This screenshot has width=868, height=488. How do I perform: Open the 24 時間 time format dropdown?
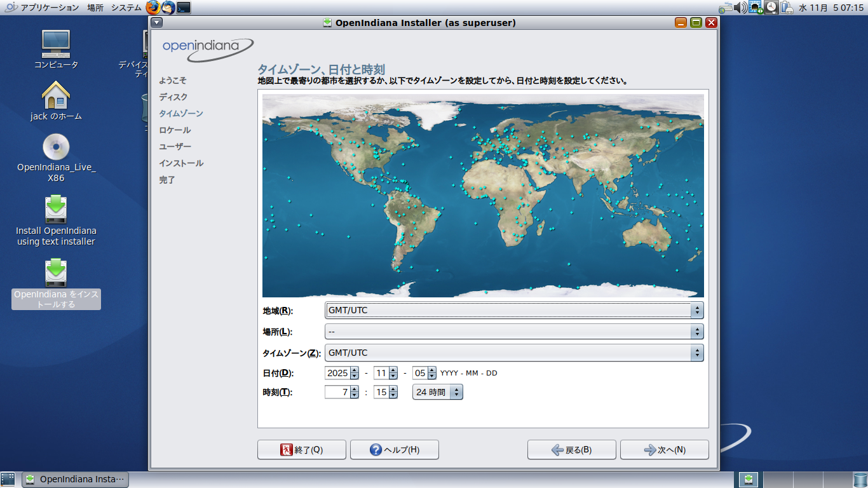[437, 393]
